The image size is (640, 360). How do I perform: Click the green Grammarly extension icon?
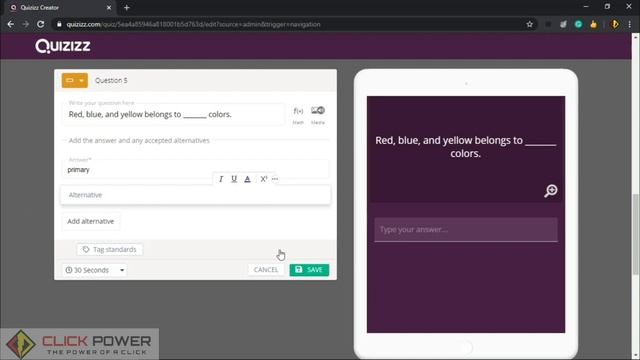[578, 24]
